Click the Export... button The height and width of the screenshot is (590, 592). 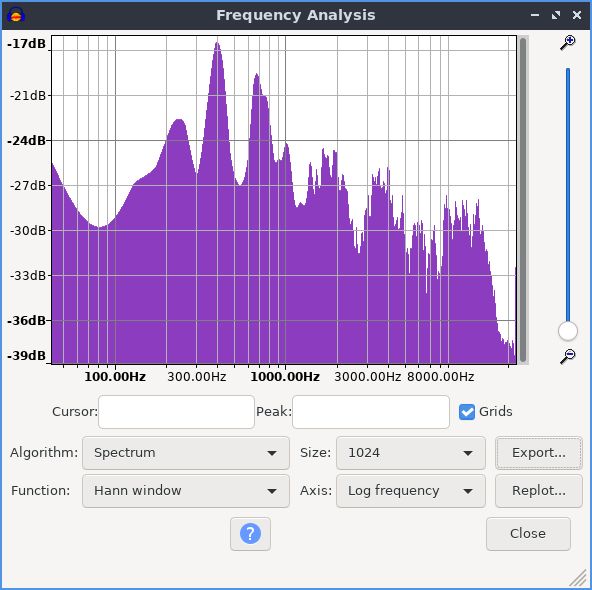click(x=539, y=453)
